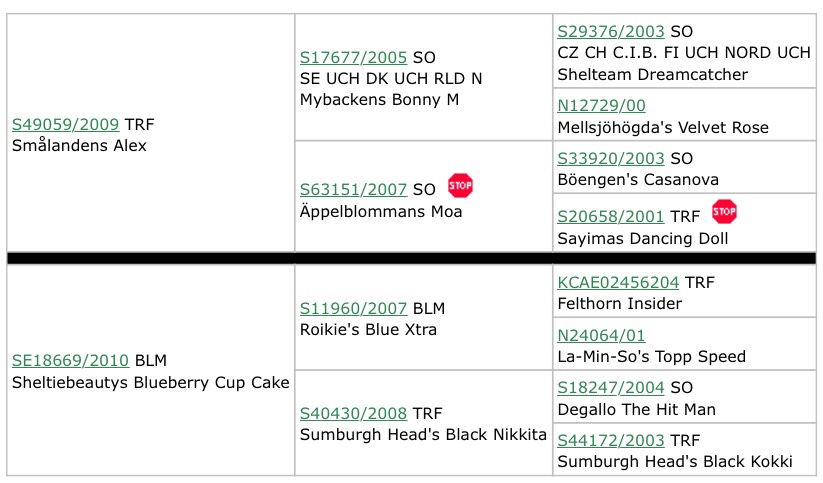Open registration link S17677/2005
The height and width of the screenshot is (483, 823).
(x=353, y=57)
